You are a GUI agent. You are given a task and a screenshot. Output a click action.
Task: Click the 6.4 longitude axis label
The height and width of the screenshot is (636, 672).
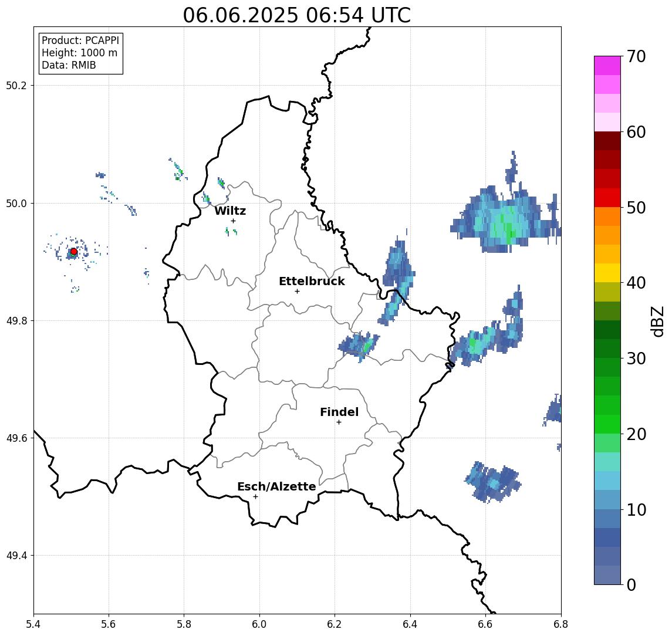pos(410,624)
